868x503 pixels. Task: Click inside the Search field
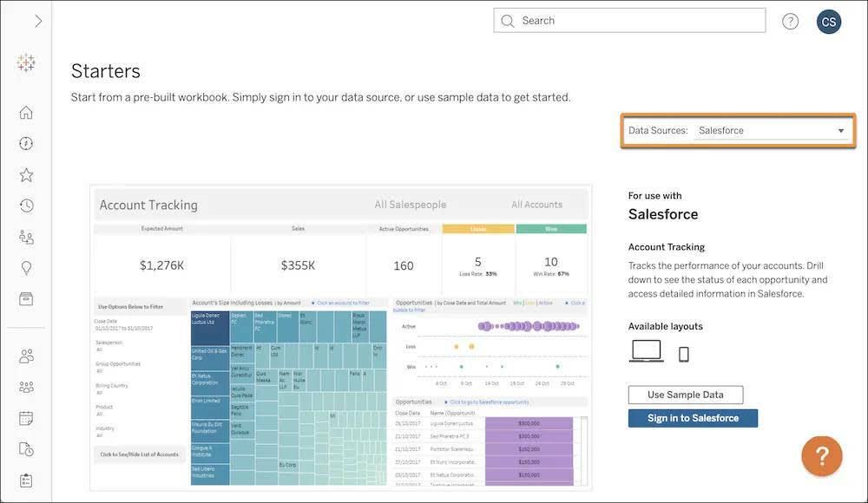click(x=629, y=19)
